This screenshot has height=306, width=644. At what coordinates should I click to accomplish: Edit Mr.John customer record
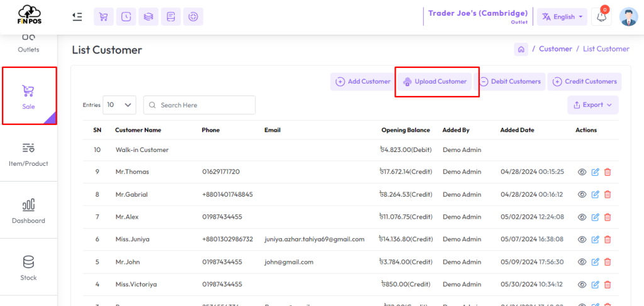click(x=595, y=261)
